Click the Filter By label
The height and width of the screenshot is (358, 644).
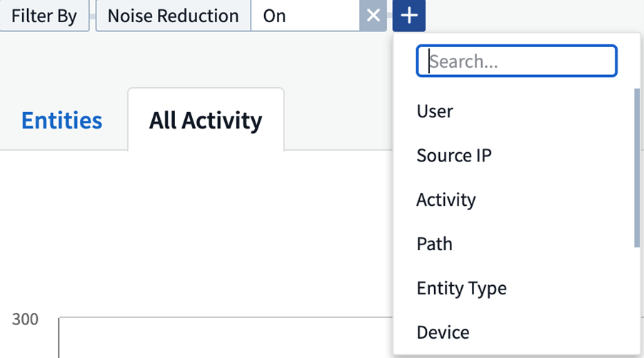[44, 16]
